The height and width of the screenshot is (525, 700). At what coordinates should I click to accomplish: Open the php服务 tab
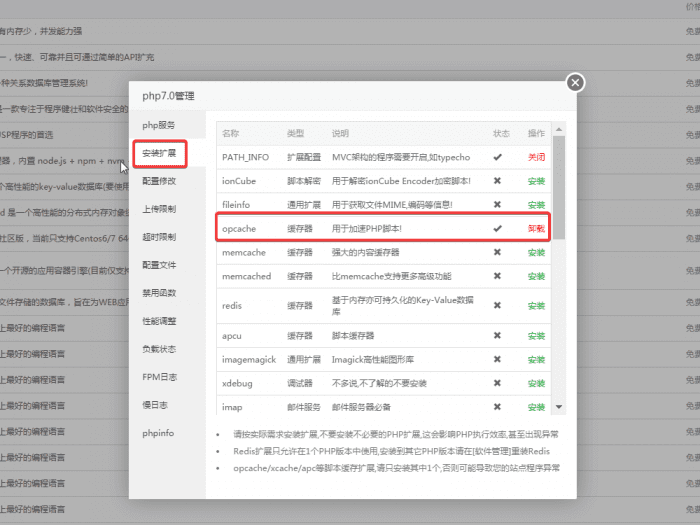tap(159, 125)
